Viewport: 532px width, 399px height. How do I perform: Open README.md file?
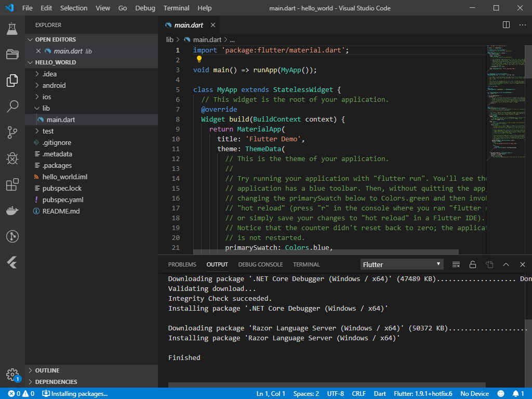pyautogui.click(x=91, y=211)
